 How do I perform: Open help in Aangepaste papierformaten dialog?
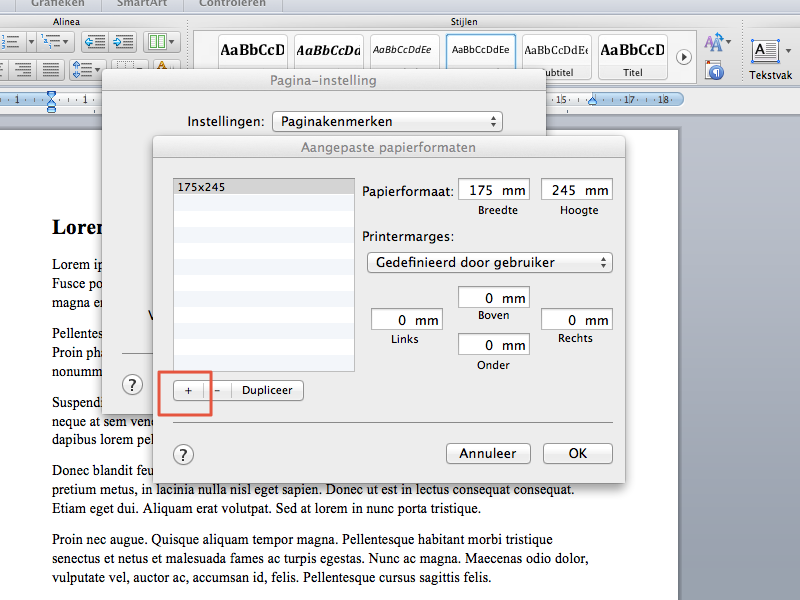point(183,455)
